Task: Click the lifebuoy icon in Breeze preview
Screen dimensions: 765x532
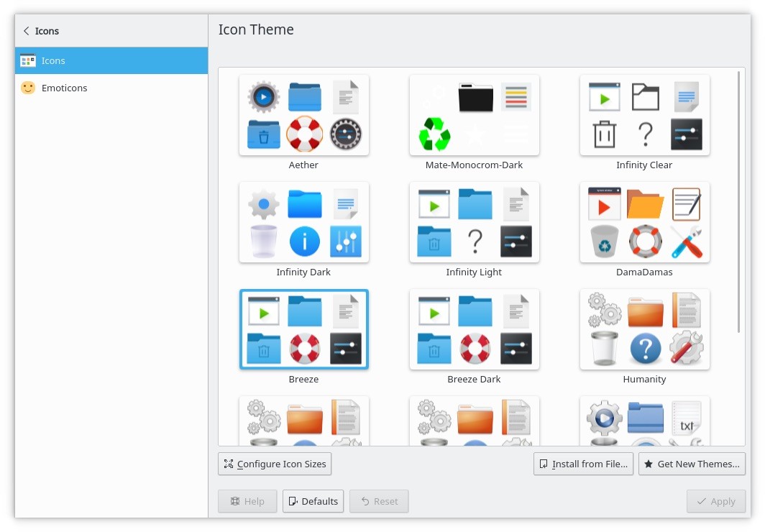Action: pyautogui.click(x=304, y=349)
